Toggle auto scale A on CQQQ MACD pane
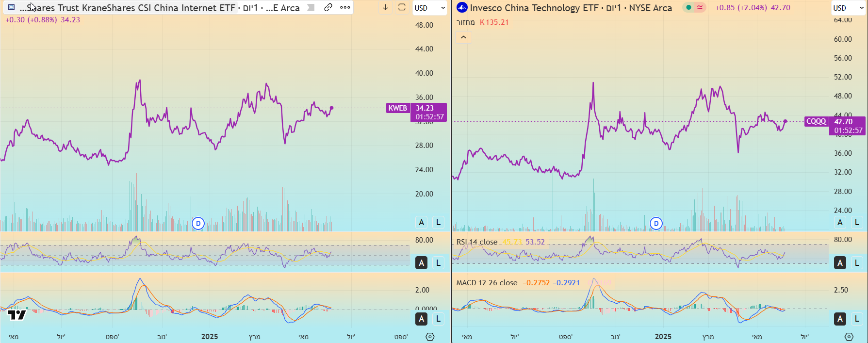The height and width of the screenshot is (343, 868). coord(840,319)
